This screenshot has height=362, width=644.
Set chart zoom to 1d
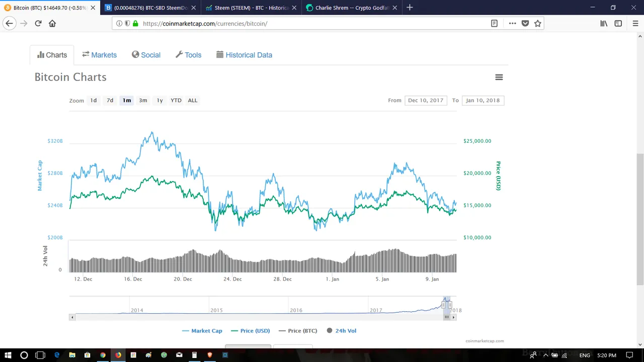click(94, 100)
